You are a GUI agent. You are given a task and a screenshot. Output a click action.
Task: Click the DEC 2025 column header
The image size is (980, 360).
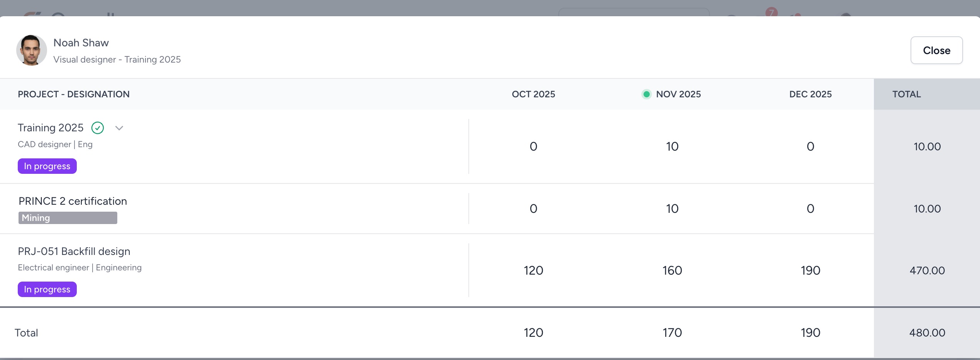pyautogui.click(x=810, y=94)
